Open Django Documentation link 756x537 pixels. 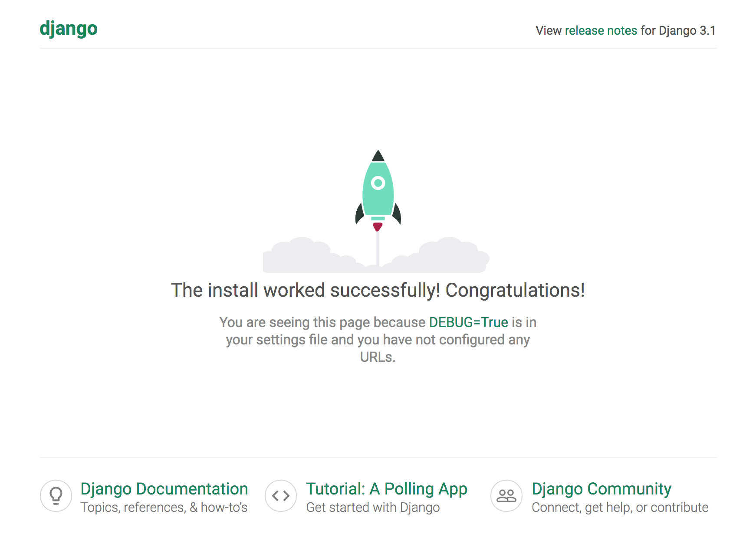pos(164,489)
